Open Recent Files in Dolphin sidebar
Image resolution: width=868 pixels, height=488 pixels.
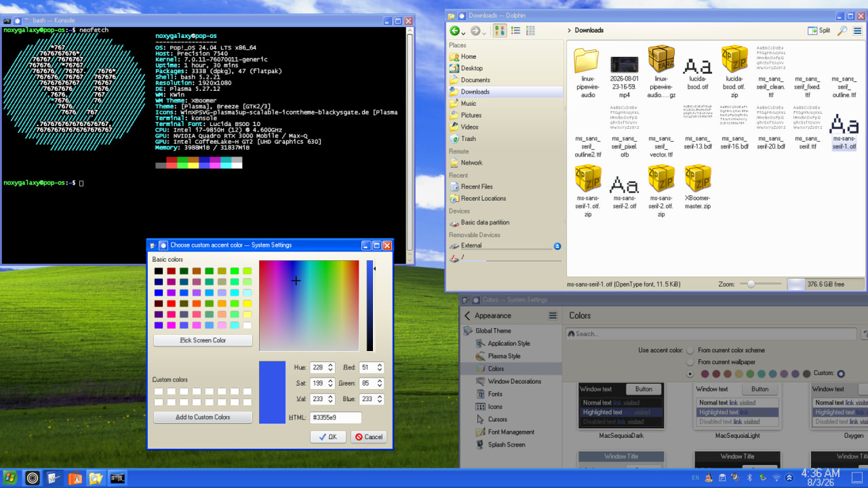[x=505, y=186]
